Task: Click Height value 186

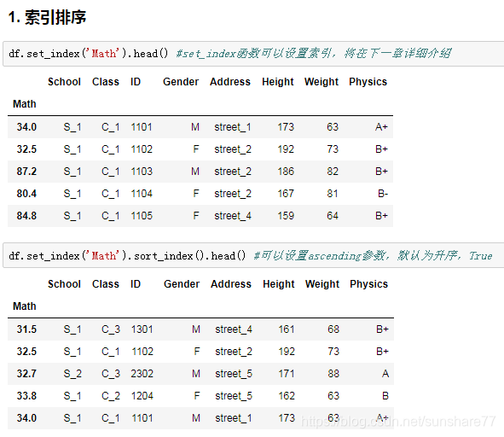Action: (x=286, y=172)
